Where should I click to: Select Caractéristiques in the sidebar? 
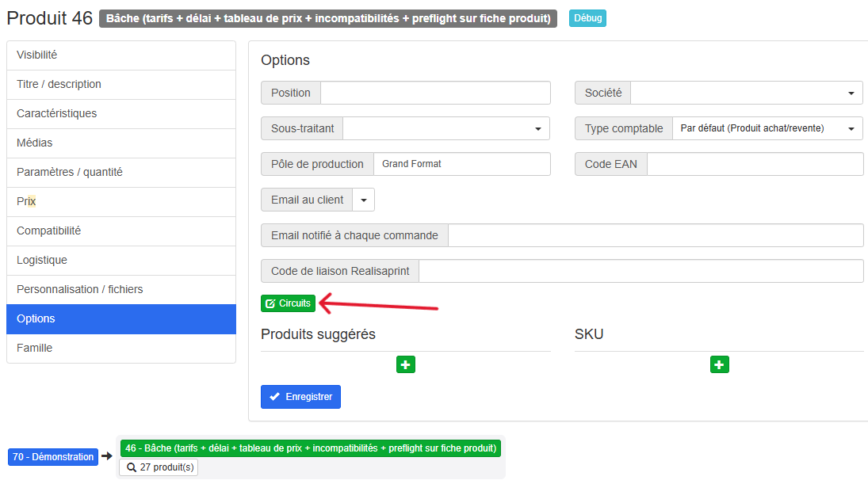tap(121, 114)
